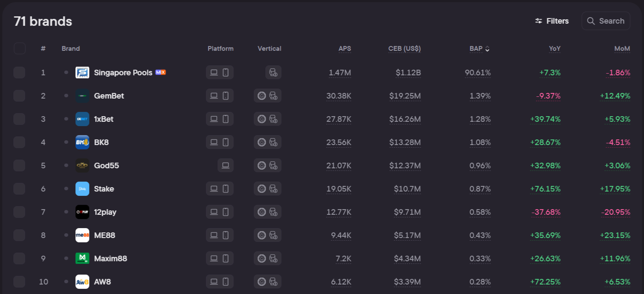Image resolution: width=644 pixels, height=294 pixels.
Task: Sort by the BAP column arrow
Action: tap(487, 49)
